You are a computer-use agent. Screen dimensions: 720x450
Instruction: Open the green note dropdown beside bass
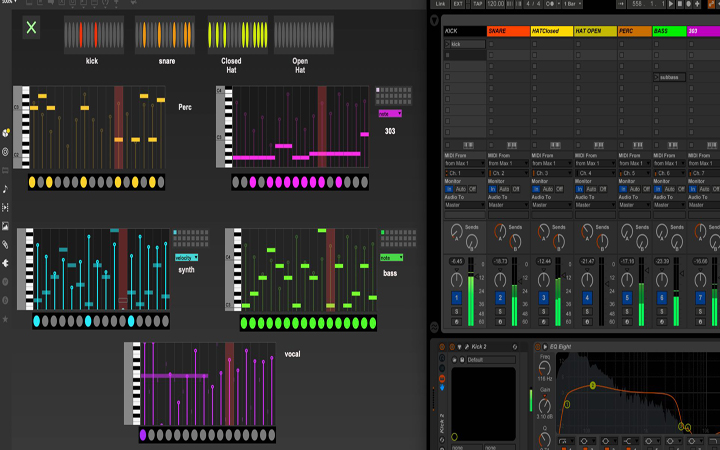[391, 258]
